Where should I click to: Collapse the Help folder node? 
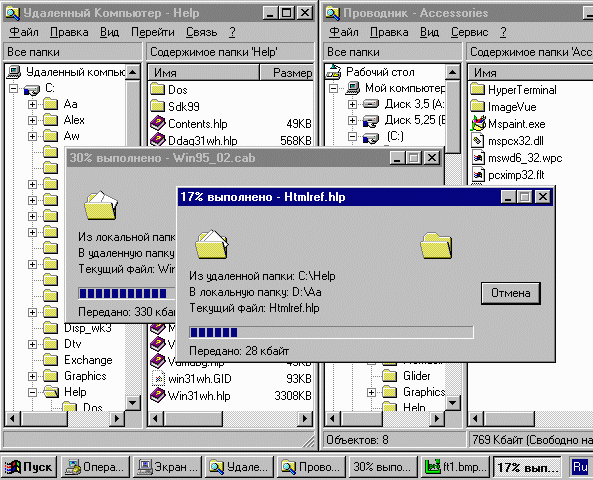point(33,392)
